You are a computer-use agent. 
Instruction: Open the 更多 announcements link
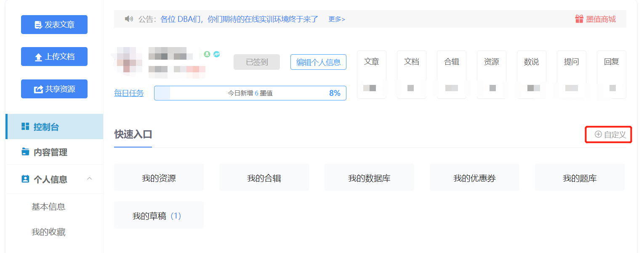click(337, 19)
